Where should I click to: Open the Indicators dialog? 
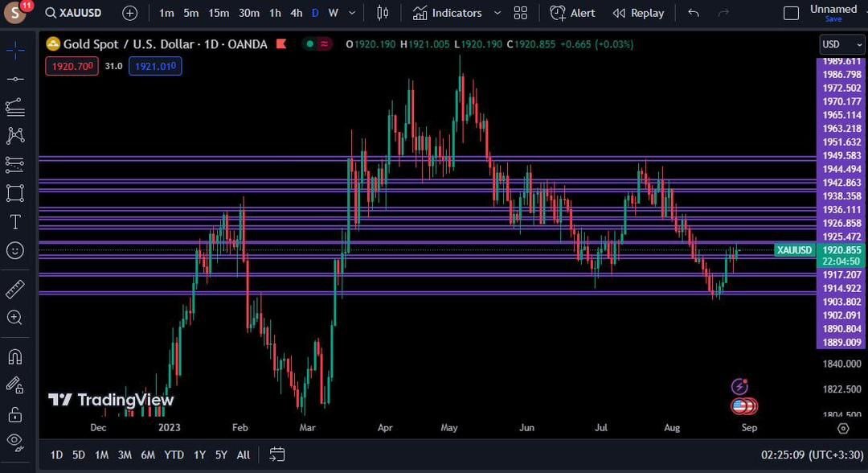click(x=448, y=13)
